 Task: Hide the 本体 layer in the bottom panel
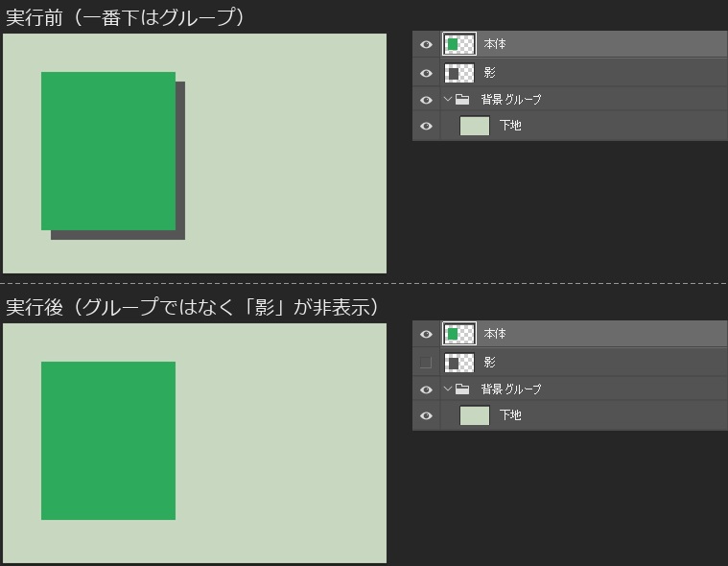click(426, 334)
